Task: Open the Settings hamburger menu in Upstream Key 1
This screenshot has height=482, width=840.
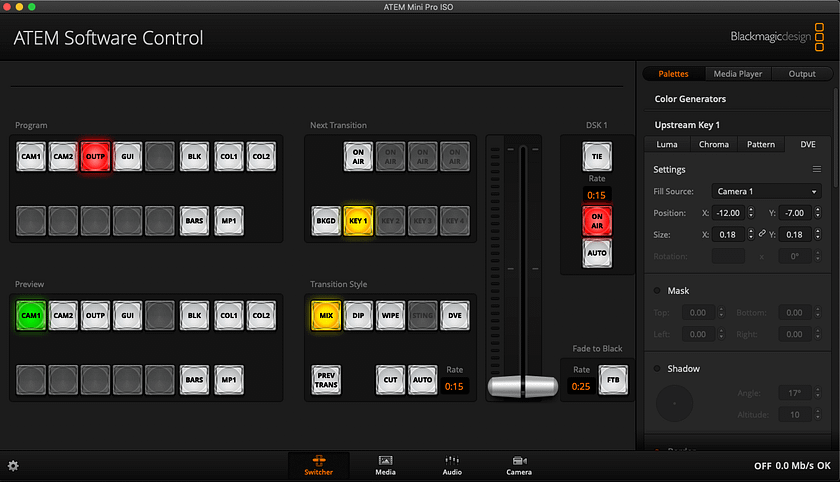Action: [x=816, y=169]
